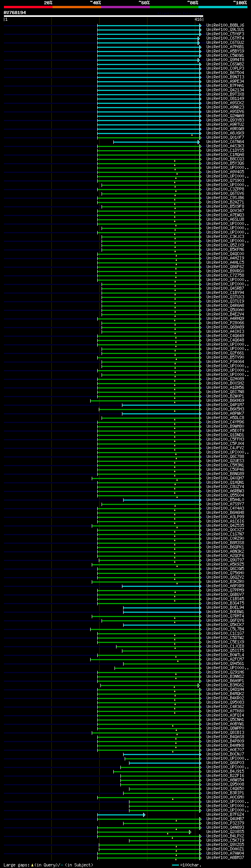
Task: Select label UniRef100_A5DLC8
Action: (x=225, y=418)
